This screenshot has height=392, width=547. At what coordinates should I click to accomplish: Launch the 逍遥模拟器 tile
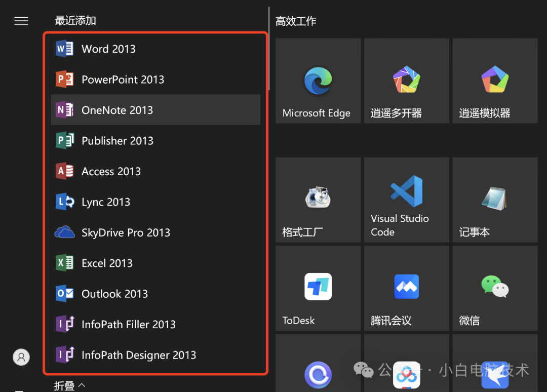pos(495,81)
